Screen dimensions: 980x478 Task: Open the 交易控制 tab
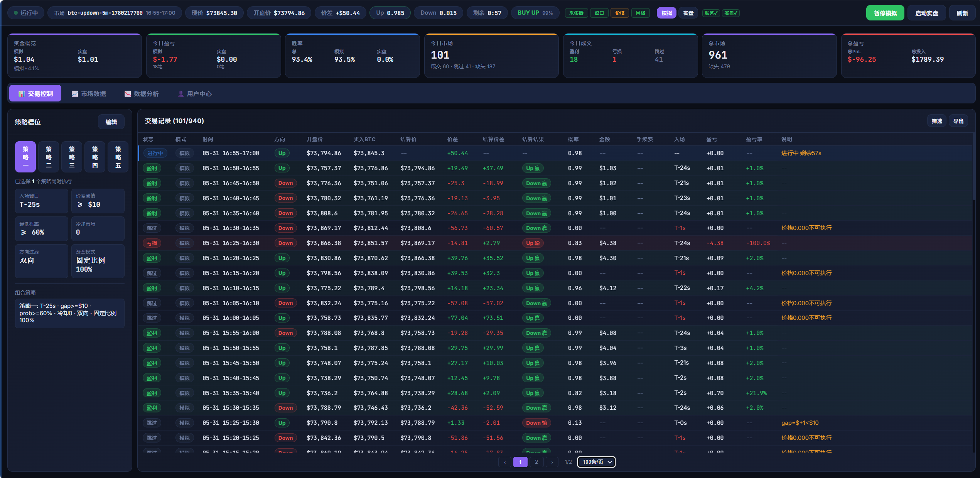point(35,93)
